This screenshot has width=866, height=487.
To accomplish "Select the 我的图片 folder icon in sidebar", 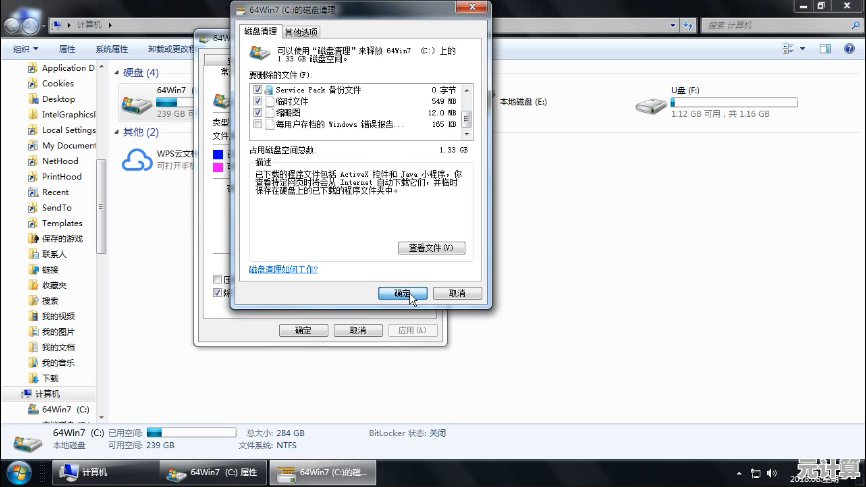I will pyautogui.click(x=35, y=332).
